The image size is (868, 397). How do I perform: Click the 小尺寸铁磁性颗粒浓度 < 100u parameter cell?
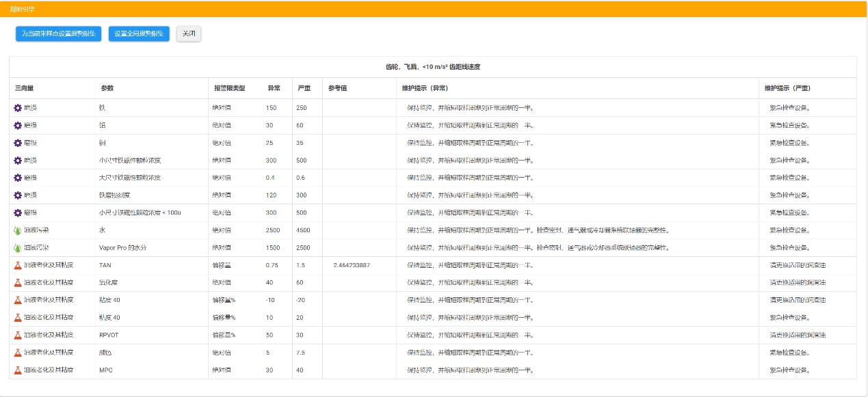point(140,213)
